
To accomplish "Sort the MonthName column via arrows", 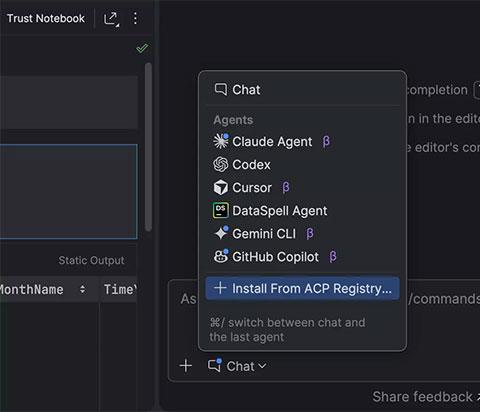I will pos(82,289).
